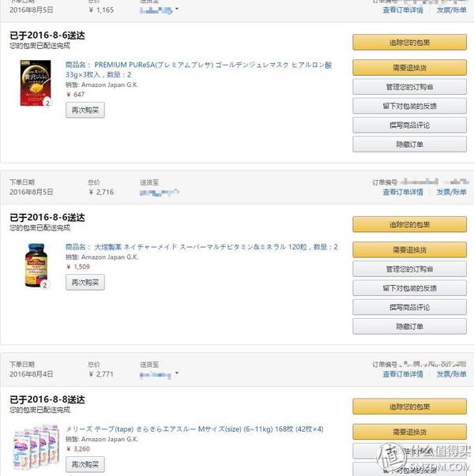Open the gold jelly mask product thumbnail
The image size is (474, 476).
[x=36, y=83]
